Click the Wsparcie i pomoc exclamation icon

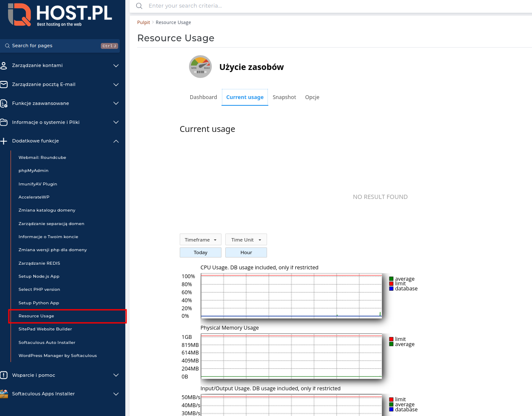(4, 375)
